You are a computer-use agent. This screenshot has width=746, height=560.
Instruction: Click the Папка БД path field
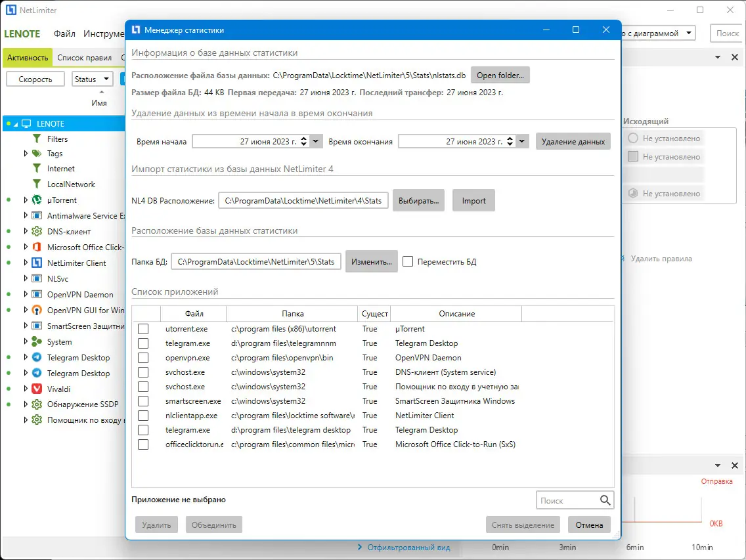tap(256, 262)
